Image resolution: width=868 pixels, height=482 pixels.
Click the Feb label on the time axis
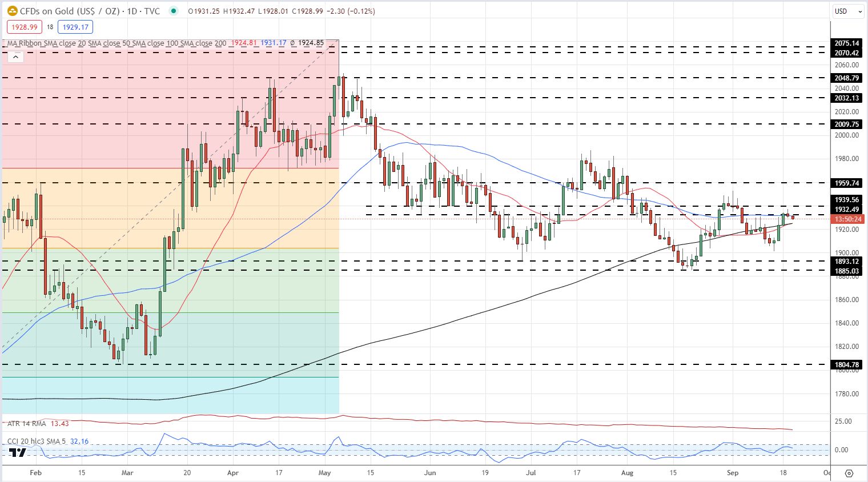(35, 473)
